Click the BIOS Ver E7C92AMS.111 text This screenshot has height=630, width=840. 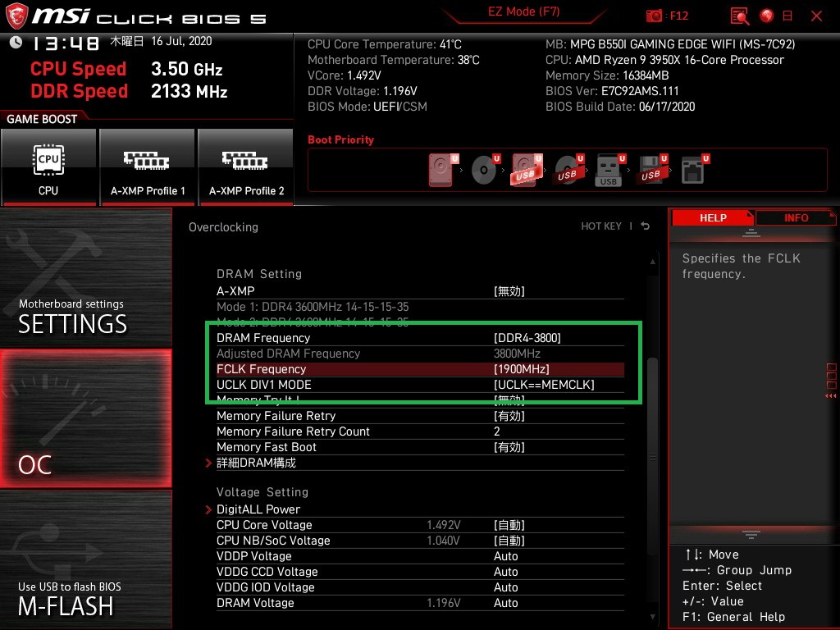[612, 91]
